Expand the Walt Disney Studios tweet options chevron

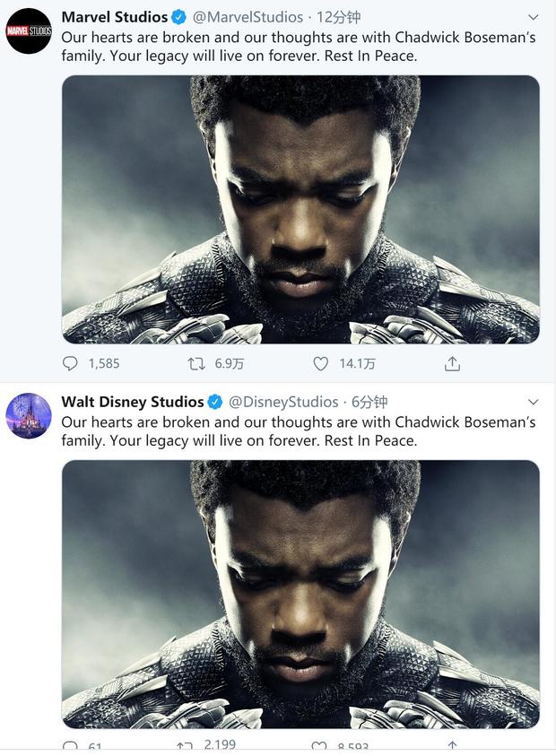(x=533, y=402)
